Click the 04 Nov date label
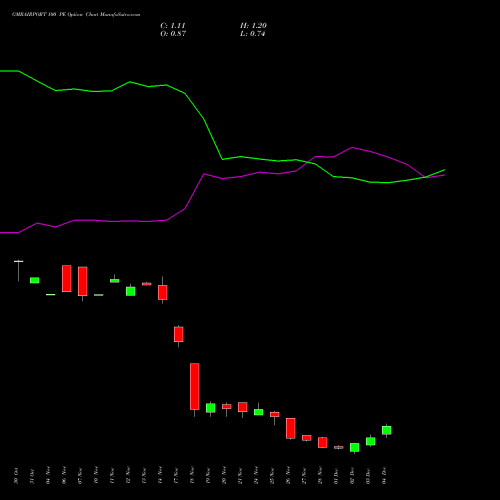500x500 pixels. [x=48, y=476]
